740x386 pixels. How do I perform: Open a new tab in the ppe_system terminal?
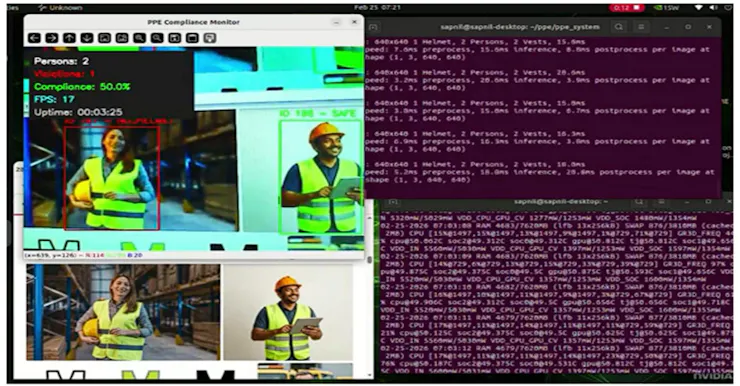pos(373,27)
